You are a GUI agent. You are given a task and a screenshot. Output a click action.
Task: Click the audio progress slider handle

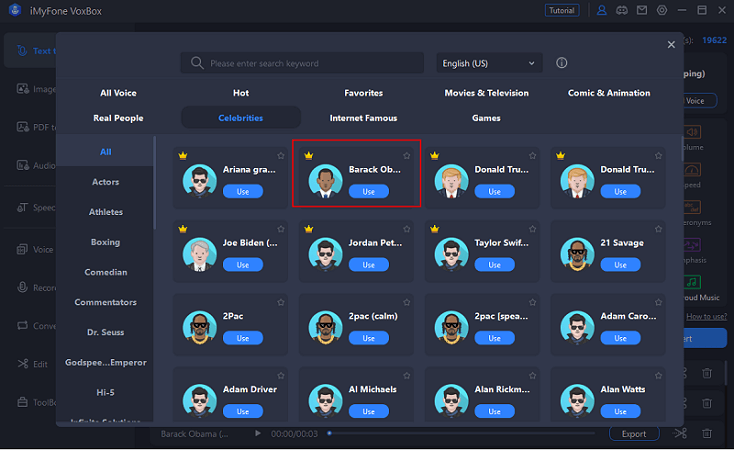(330, 434)
